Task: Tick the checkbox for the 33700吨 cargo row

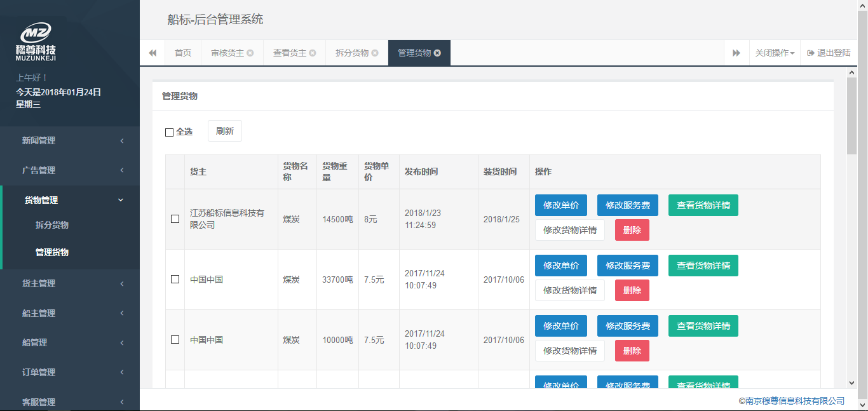Action: [x=175, y=280]
